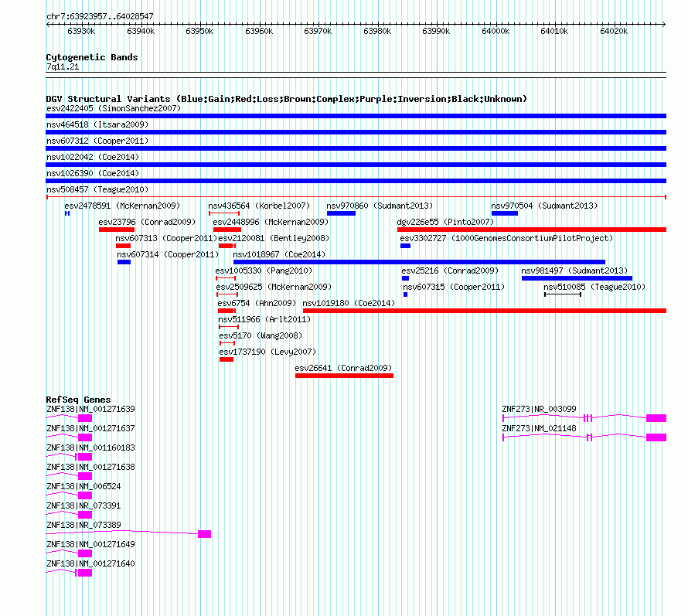The height and width of the screenshot is (616, 688).
Task: Open the nsv436564 (Korbel2007) label
Action: coord(259,206)
